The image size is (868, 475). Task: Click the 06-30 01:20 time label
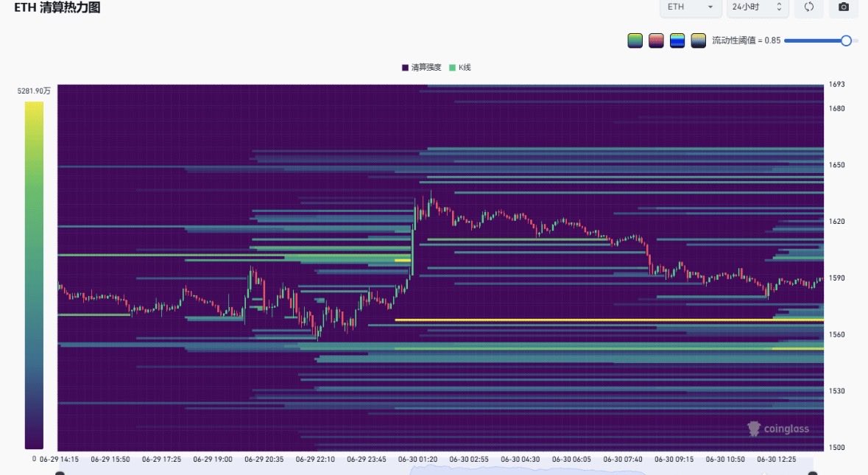[418, 460]
